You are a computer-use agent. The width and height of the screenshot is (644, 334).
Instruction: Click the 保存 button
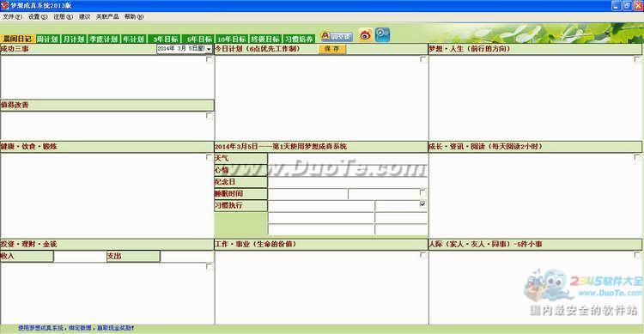pos(331,48)
